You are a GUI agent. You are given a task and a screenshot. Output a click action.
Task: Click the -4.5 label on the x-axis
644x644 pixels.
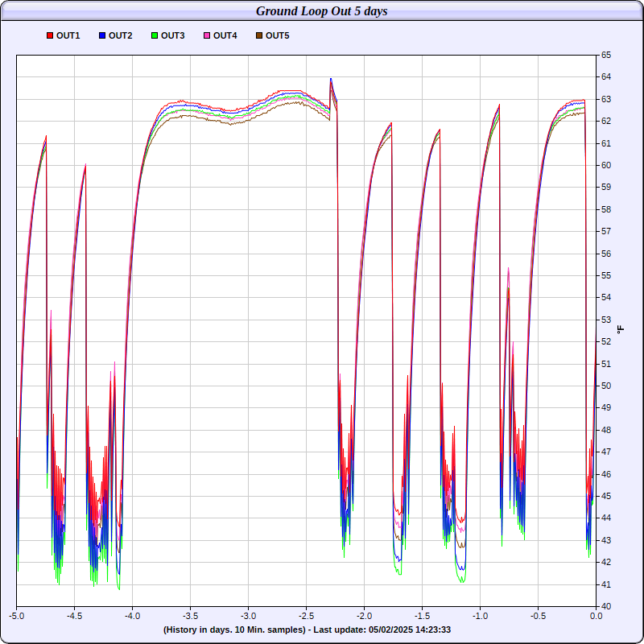74,616
